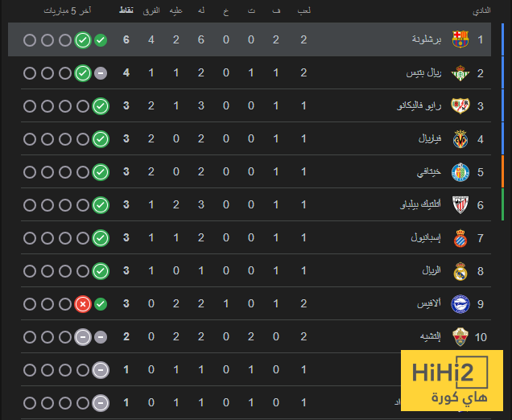Click the Barcelona club crest
The width and height of the screenshot is (512, 420).
click(x=460, y=39)
